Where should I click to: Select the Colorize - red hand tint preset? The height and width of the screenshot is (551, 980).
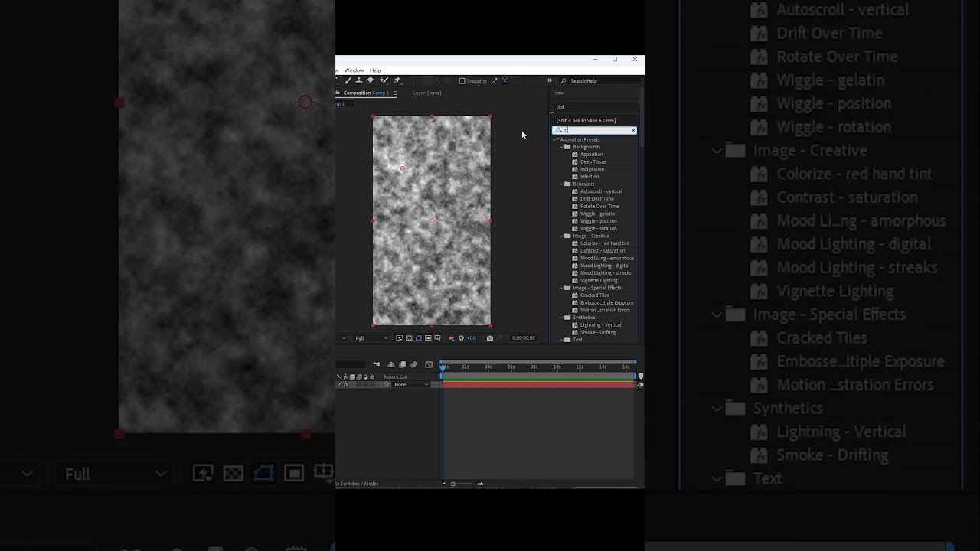click(605, 243)
